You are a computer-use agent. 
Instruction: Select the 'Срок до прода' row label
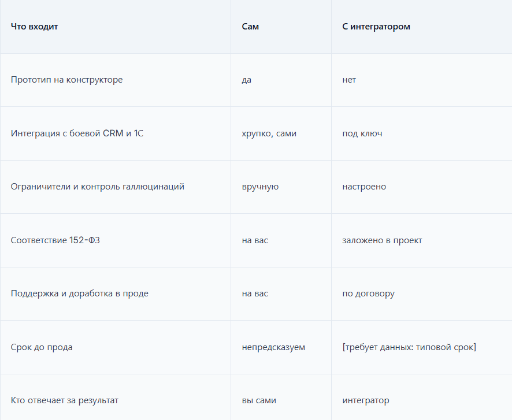42,347
